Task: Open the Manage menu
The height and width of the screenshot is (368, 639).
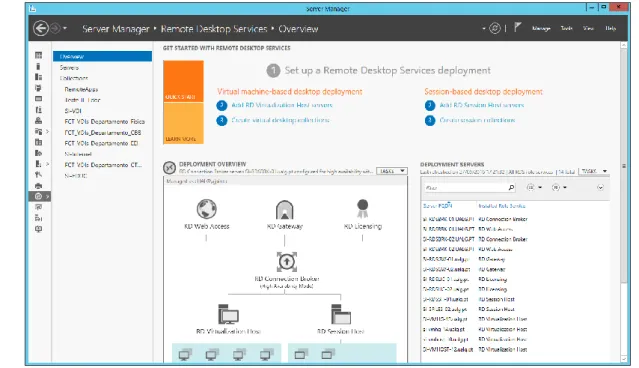Action: pos(541,28)
